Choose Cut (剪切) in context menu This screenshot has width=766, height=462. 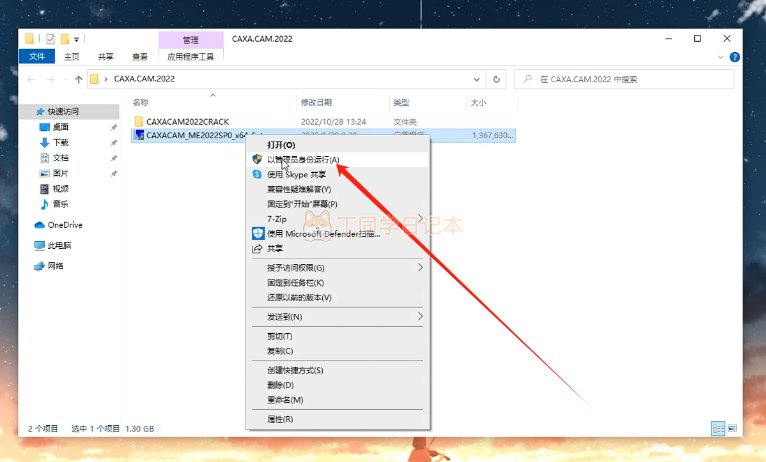[338, 336]
